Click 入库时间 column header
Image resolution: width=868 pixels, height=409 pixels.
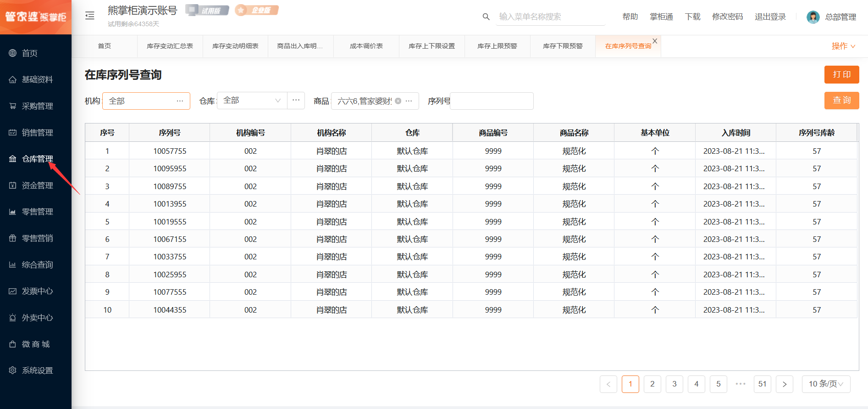pos(735,133)
